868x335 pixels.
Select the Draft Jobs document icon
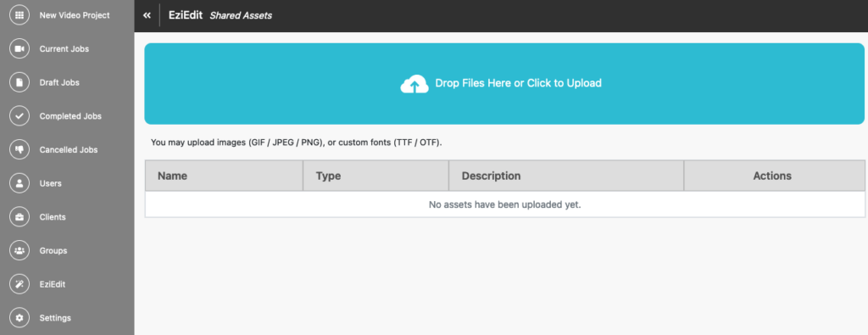tap(19, 82)
